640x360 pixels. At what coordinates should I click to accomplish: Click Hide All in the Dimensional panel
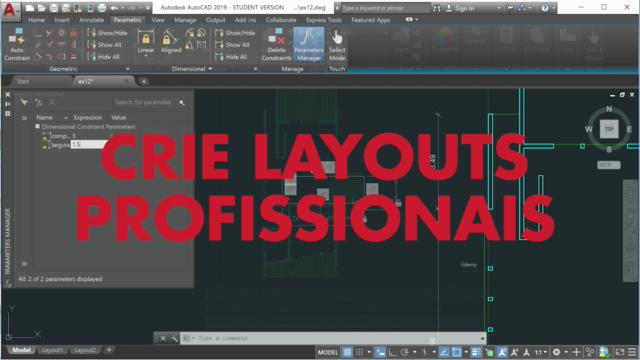coord(231,57)
